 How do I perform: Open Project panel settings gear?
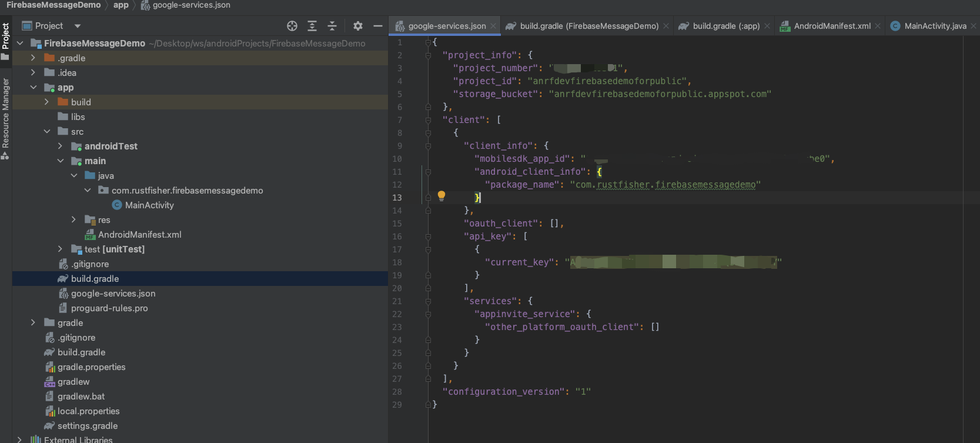point(358,26)
